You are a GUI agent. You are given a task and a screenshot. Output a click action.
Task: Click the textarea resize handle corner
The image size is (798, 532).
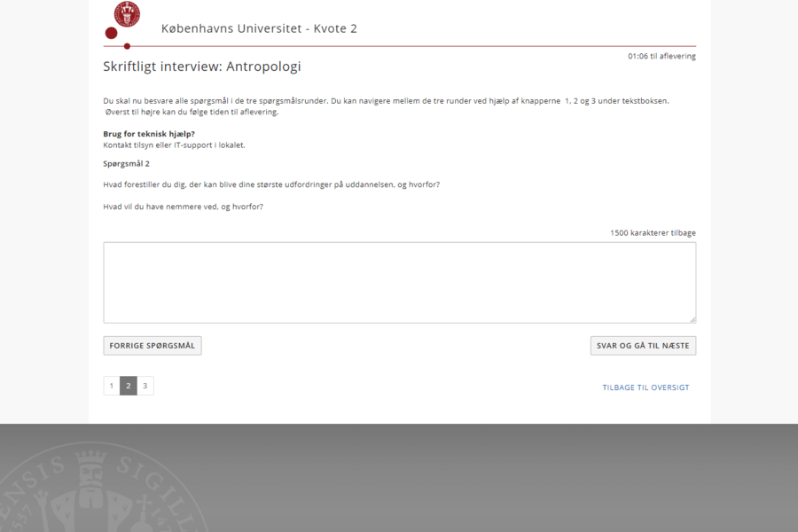[692, 320]
